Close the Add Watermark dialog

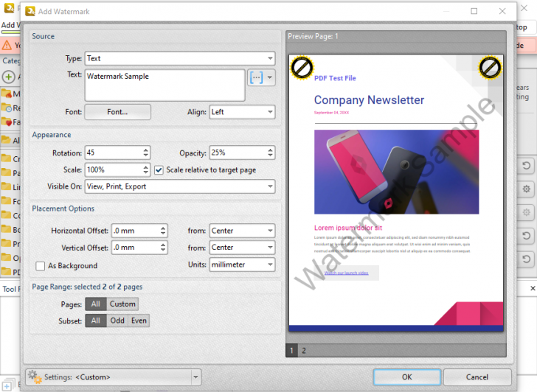[x=502, y=11]
